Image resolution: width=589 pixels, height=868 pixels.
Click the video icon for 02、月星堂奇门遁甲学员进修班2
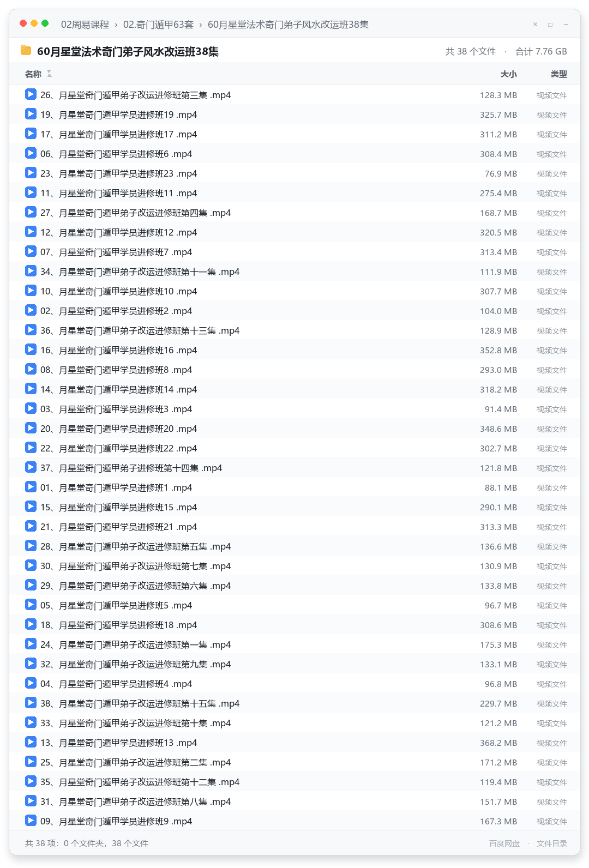click(31, 310)
